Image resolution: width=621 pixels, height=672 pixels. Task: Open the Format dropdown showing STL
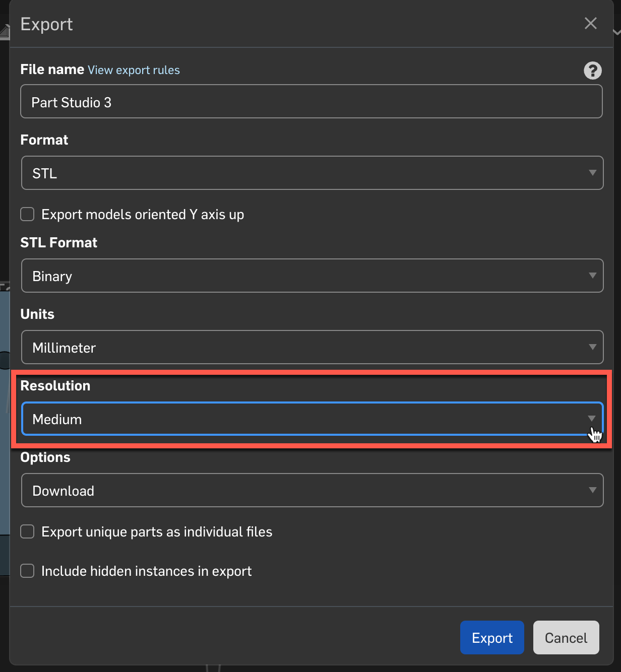[x=312, y=173]
